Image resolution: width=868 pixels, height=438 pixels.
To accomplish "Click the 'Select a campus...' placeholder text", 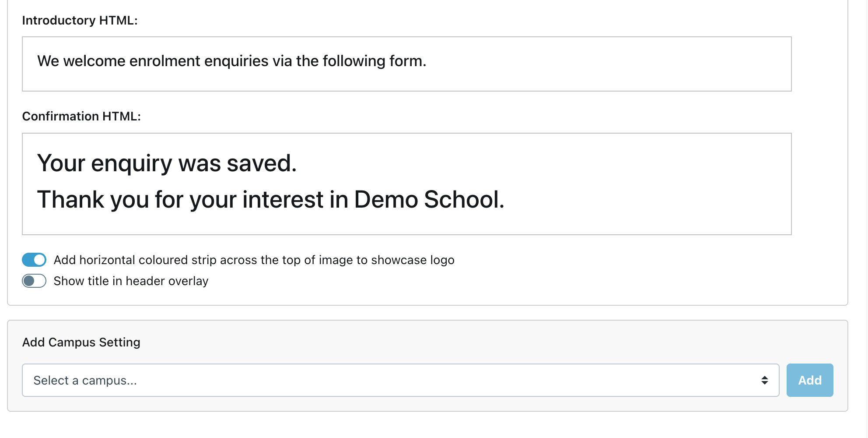I will click(x=85, y=380).
